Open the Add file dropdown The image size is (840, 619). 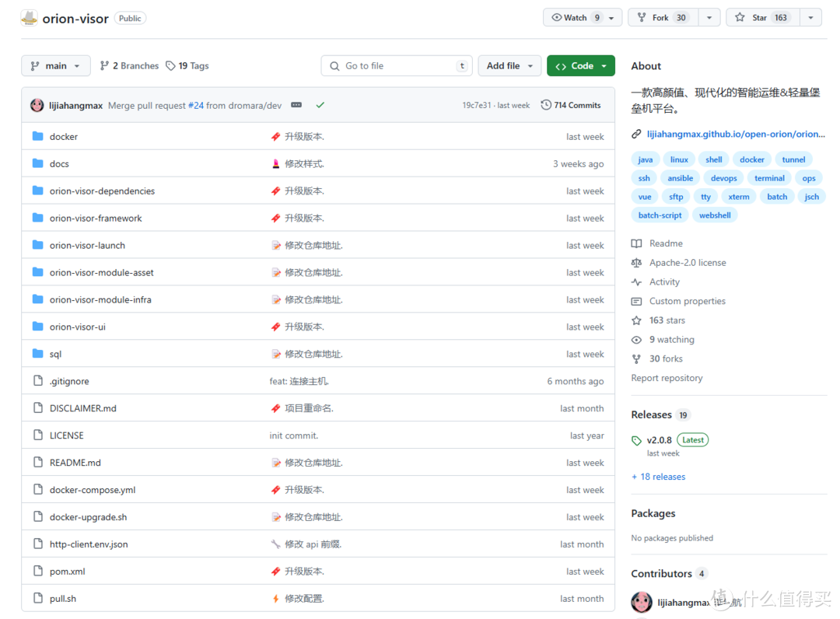coord(509,66)
